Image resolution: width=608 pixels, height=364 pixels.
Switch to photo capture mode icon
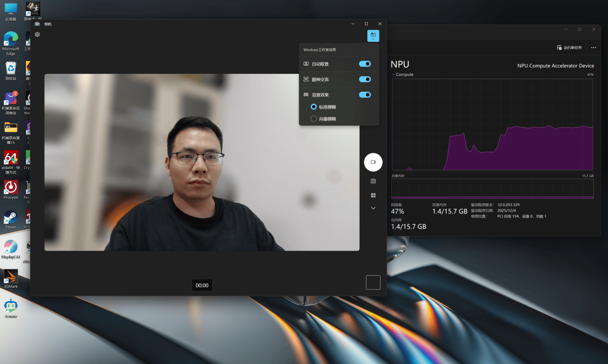373,181
